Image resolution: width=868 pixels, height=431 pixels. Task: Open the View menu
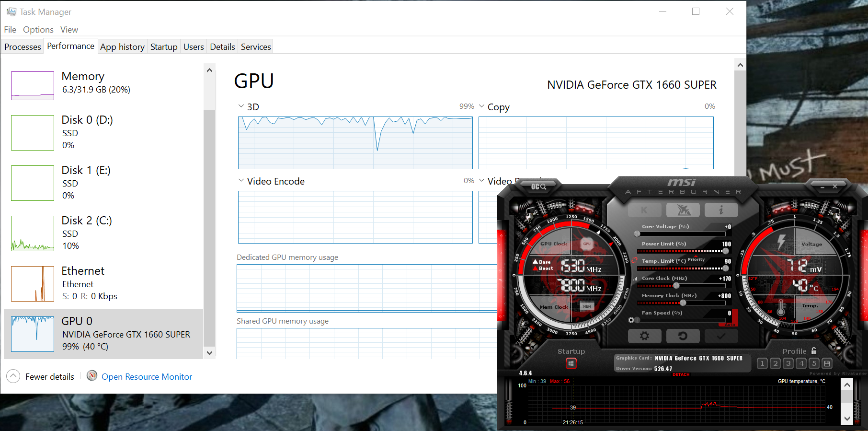coord(69,30)
